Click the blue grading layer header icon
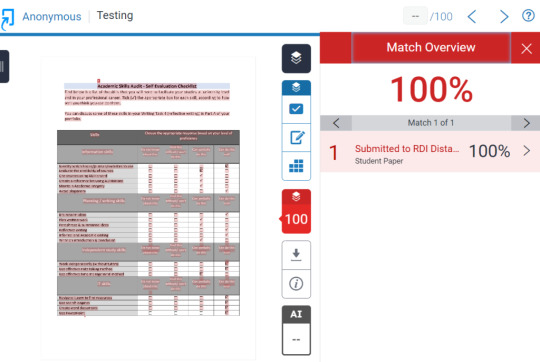Screen dimensions: 540x362 296,87
